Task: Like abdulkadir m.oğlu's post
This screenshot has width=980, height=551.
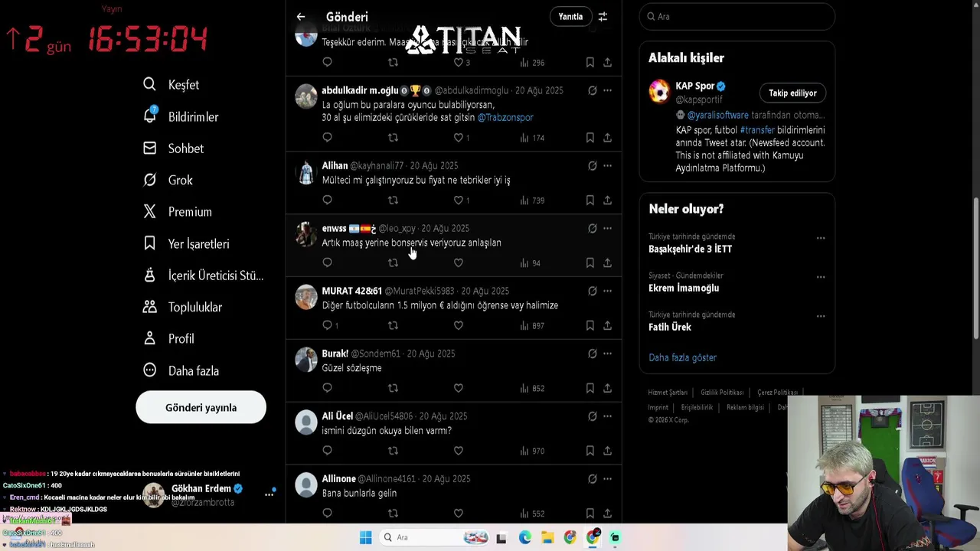Action: pos(459,138)
